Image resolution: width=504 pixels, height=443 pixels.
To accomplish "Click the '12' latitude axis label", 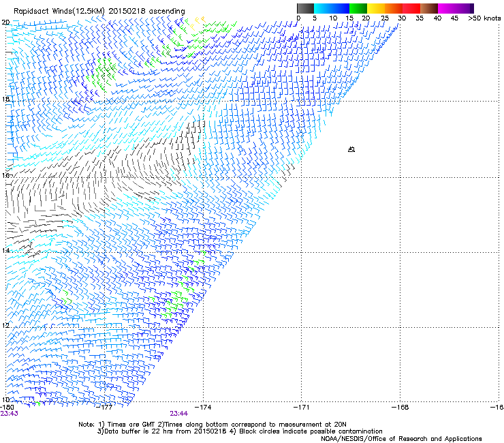I will click(5, 325).
